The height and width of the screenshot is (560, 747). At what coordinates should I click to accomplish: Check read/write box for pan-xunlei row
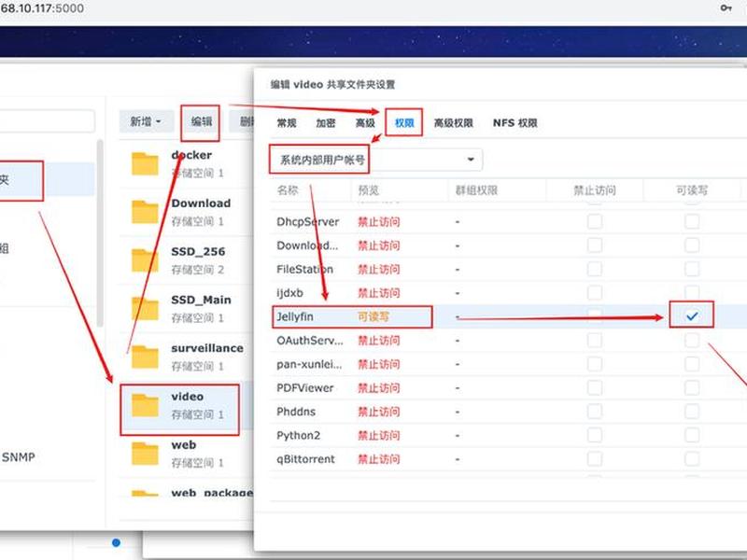click(x=692, y=364)
